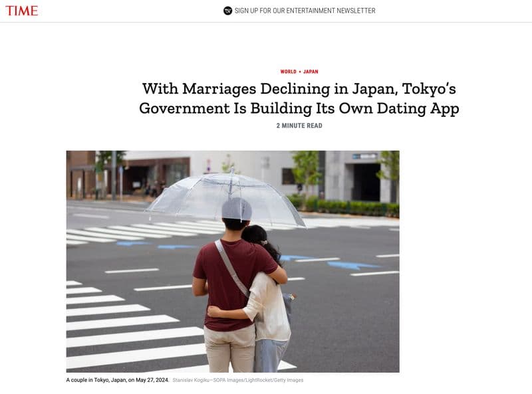Viewport: 532px width, 394px height.
Task: Click the photo caption about couple in Tokyo
Action: tap(118, 380)
